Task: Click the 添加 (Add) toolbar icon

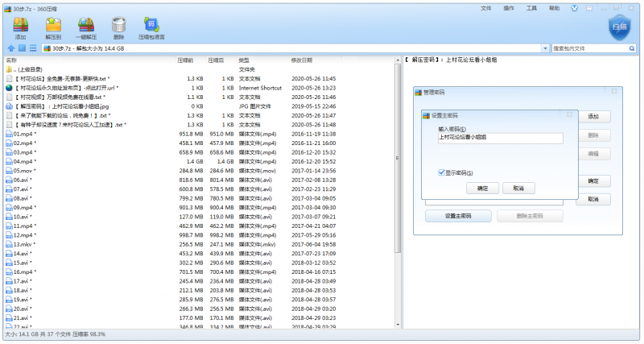Action: (x=20, y=27)
